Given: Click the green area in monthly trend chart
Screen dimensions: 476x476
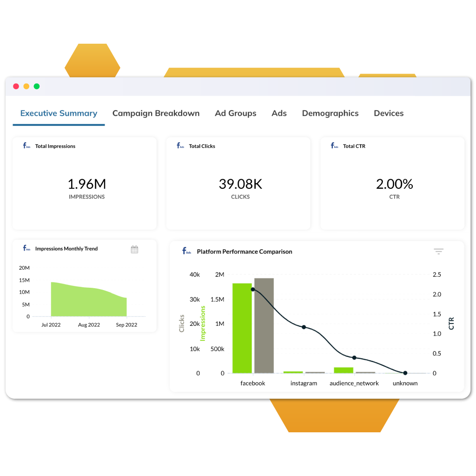Looking at the screenshot, I should [x=88, y=302].
